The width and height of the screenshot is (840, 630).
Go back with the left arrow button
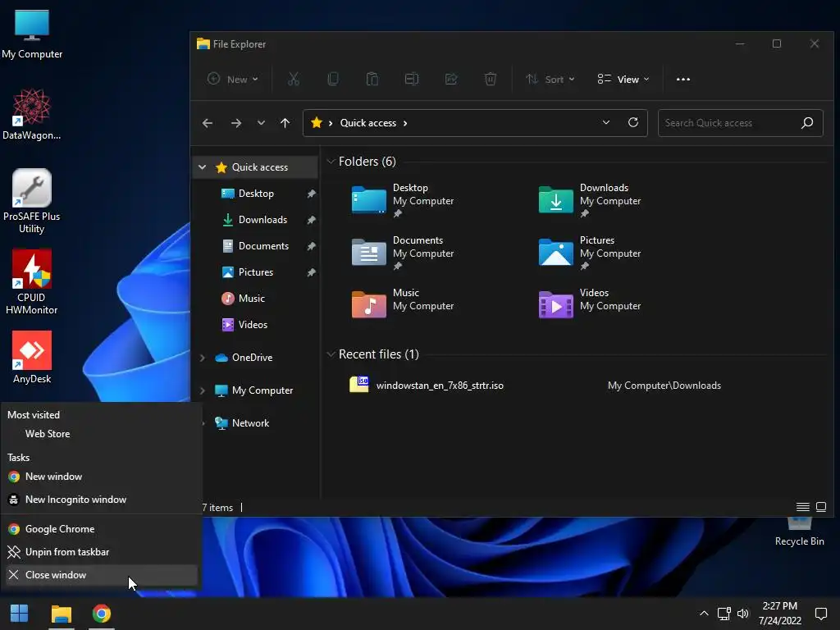208,123
